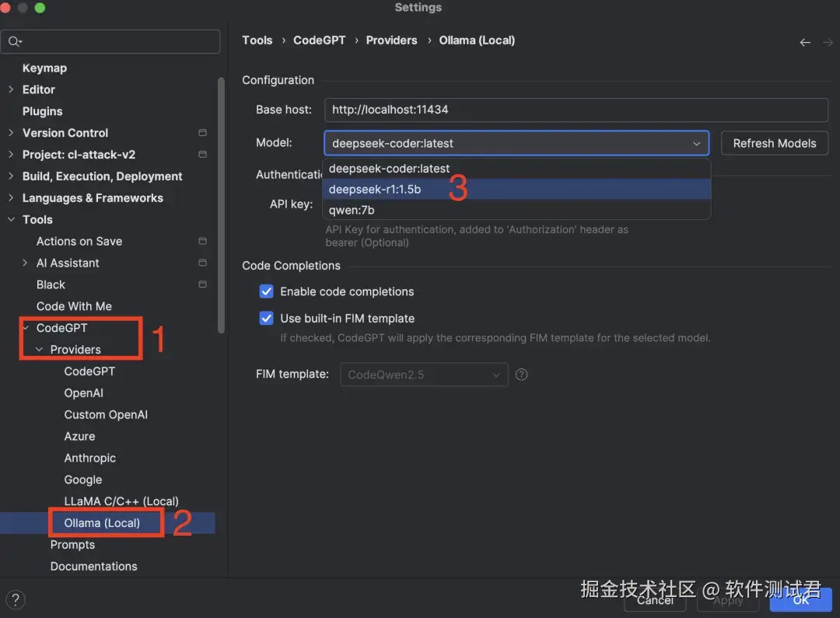
Task: Open Plugins settings
Action: tap(42, 111)
